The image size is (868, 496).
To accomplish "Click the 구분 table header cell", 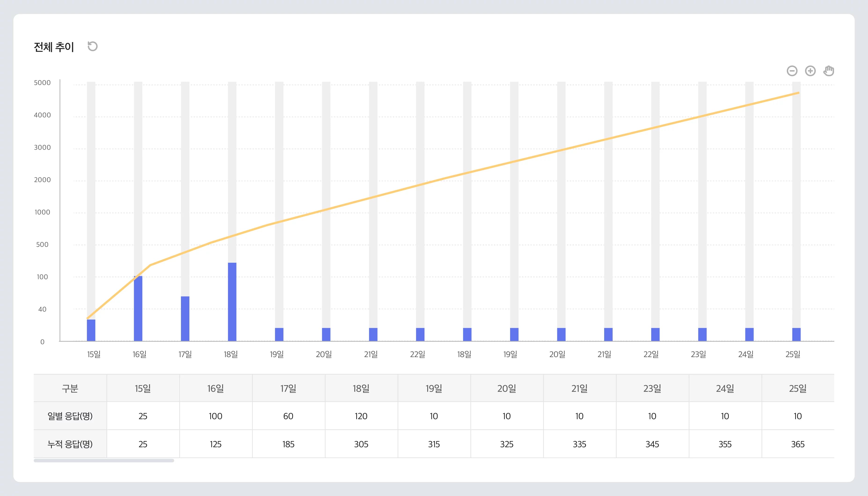I will 70,388.
